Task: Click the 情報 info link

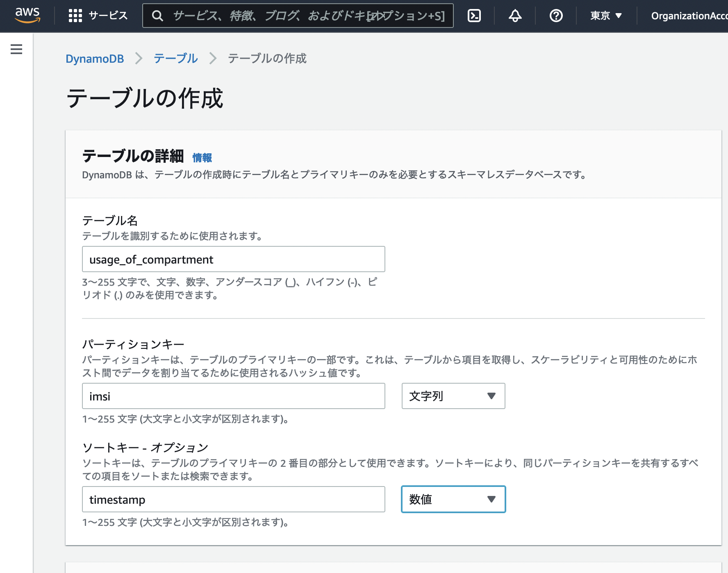Action: [x=202, y=157]
